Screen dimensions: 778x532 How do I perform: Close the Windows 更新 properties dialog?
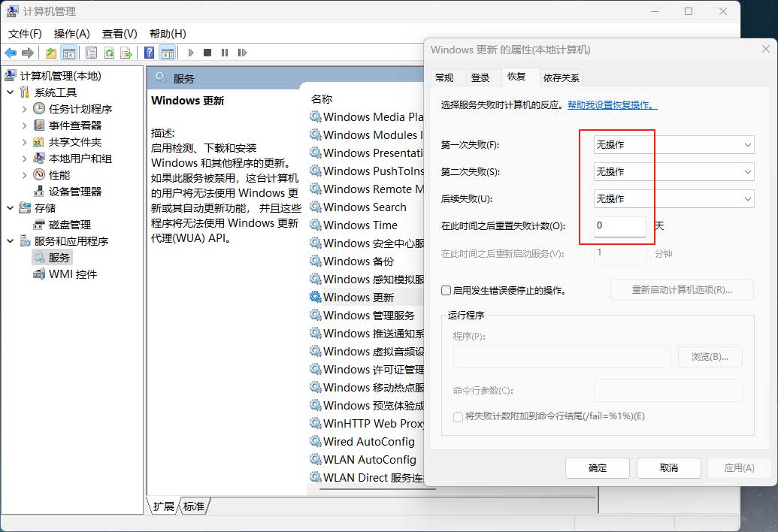[x=765, y=49]
